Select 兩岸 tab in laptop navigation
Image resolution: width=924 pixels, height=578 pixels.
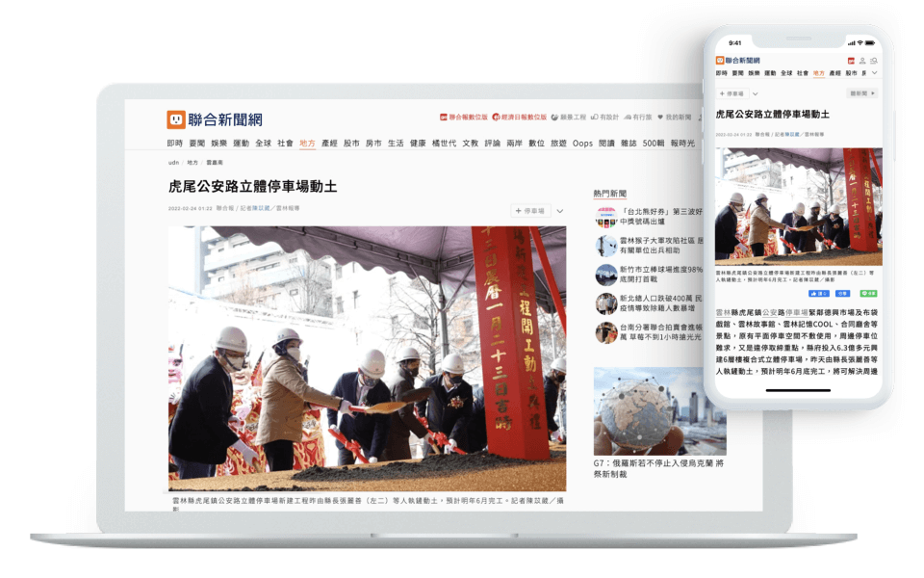point(514,144)
